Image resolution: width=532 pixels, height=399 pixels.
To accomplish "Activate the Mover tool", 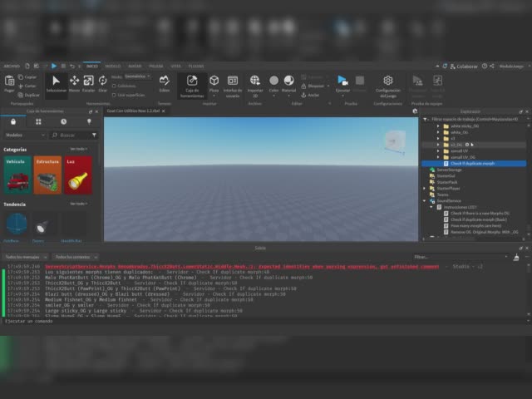I will coord(74,84).
